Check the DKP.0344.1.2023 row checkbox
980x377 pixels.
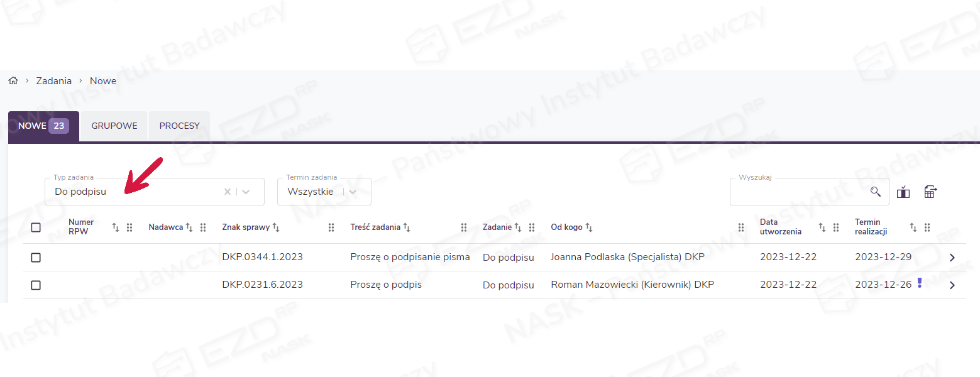pyautogui.click(x=36, y=258)
